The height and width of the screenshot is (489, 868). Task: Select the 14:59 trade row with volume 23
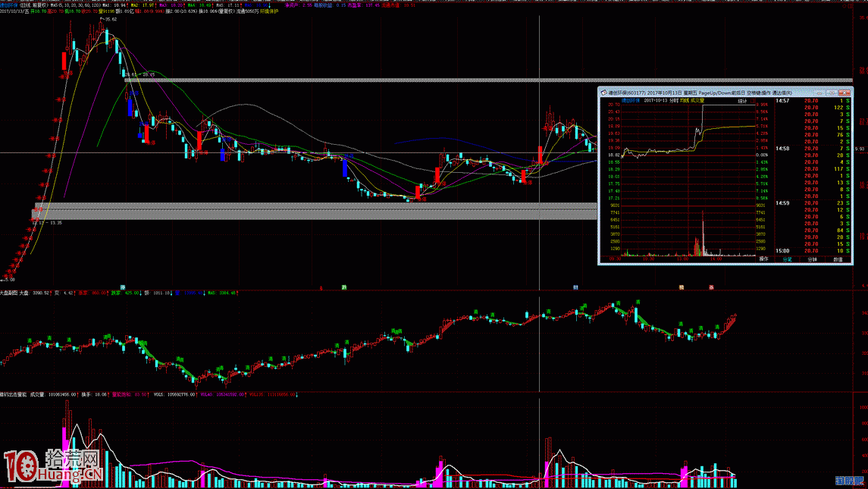(x=813, y=203)
